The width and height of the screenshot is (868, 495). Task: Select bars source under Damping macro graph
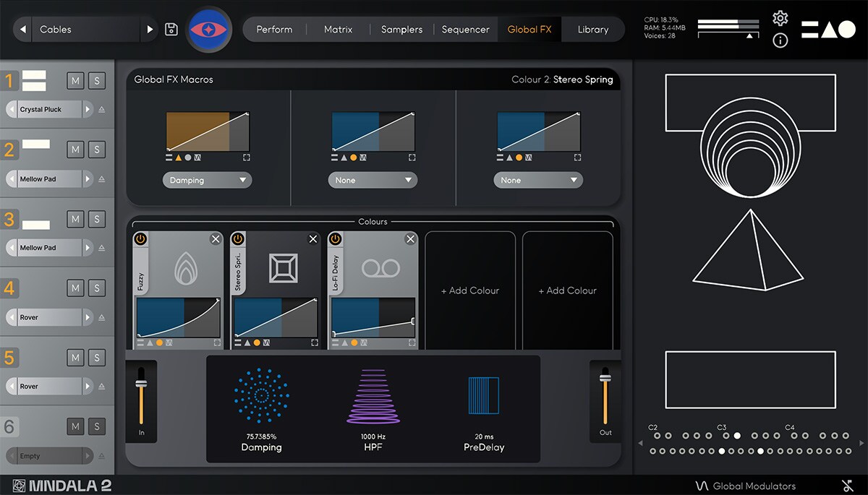pos(169,157)
